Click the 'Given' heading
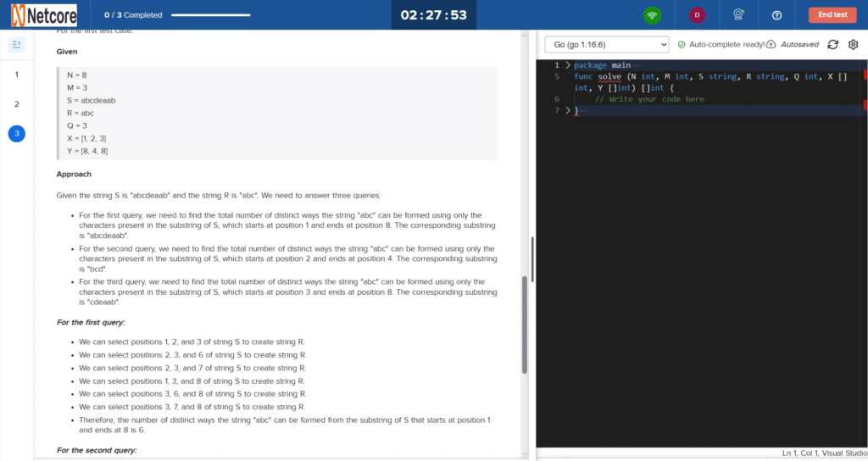Viewport: 868px width, 461px height. (x=67, y=52)
